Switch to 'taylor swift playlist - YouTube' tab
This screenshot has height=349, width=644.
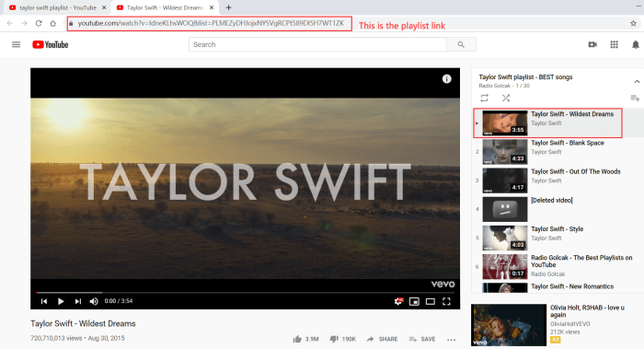[x=57, y=7]
